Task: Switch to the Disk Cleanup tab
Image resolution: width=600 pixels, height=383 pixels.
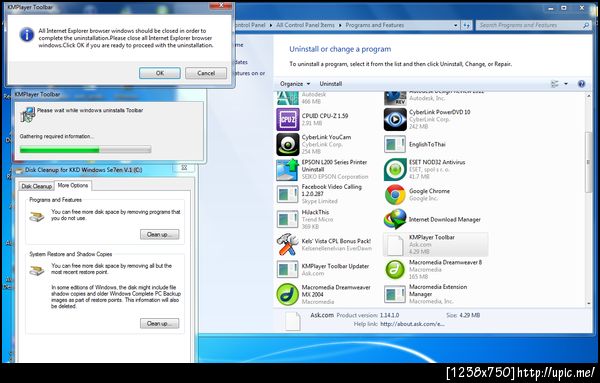Action: pos(36,186)
